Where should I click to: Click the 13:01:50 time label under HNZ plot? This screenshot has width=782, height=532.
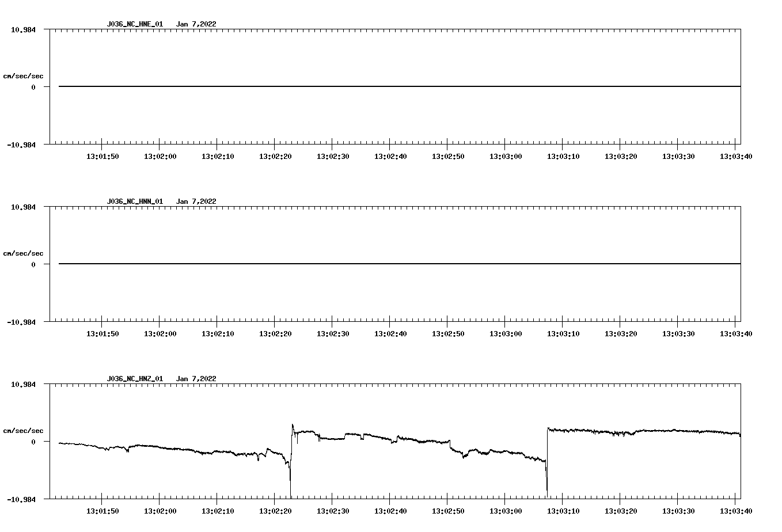coord(103,511)
